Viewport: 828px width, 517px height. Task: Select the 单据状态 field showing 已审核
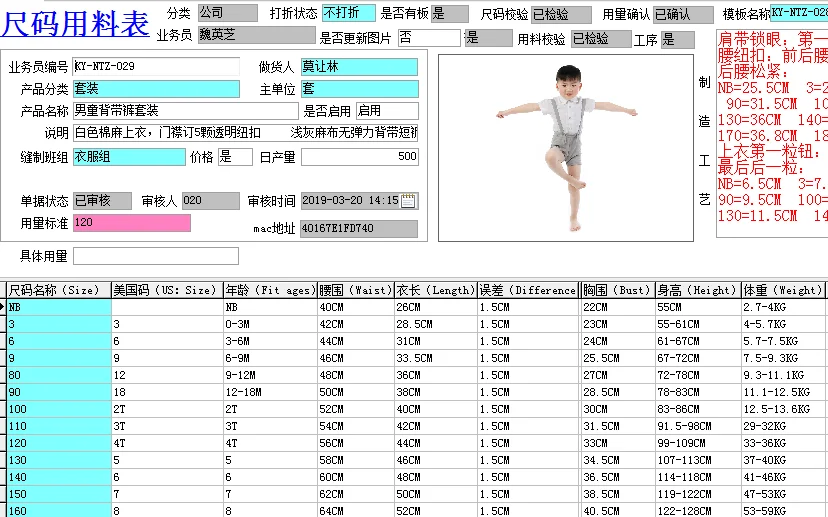tap(102, 201)
